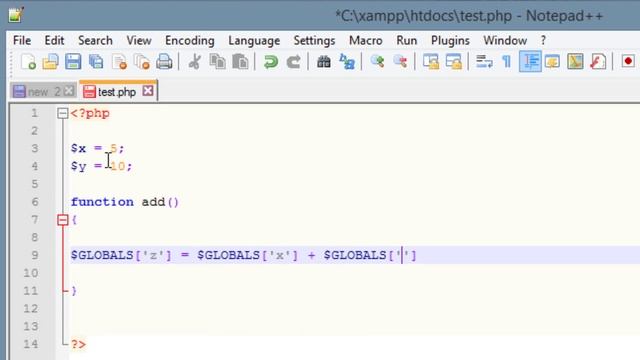Open the Language menu

coord(254,40)
